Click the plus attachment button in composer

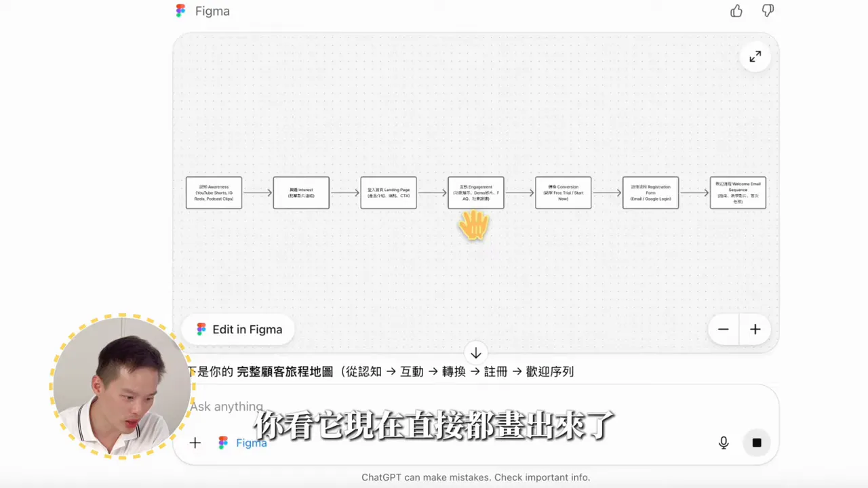(195, 443)
